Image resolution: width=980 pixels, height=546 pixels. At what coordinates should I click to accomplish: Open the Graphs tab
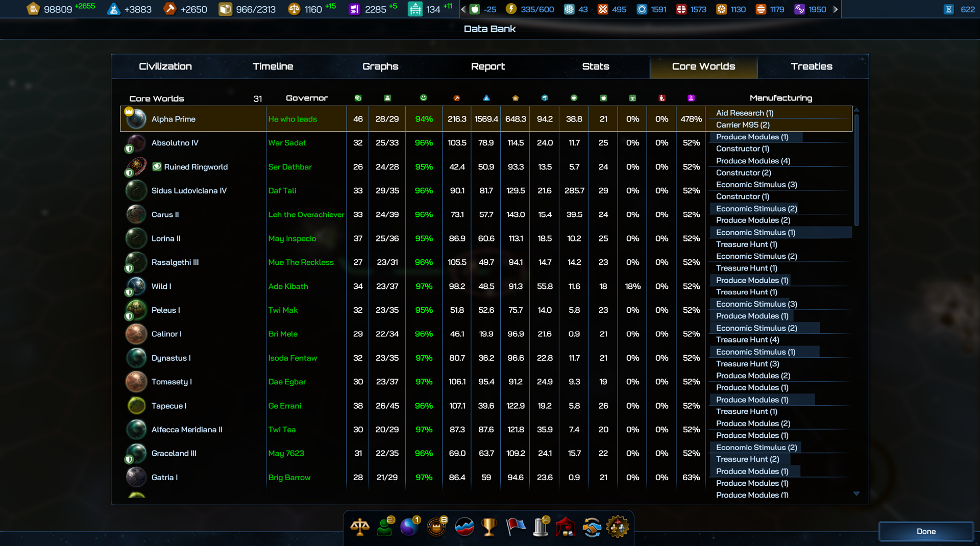coord(380,66)
